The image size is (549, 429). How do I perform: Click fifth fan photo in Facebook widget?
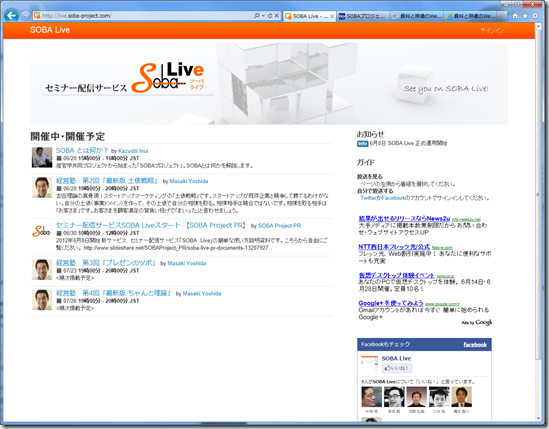point(461,397)
